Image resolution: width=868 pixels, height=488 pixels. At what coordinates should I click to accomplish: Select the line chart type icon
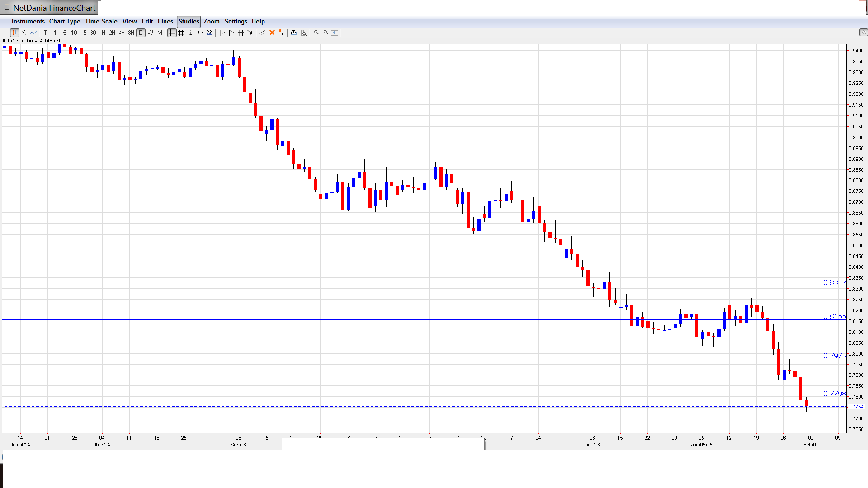[33, 33]
